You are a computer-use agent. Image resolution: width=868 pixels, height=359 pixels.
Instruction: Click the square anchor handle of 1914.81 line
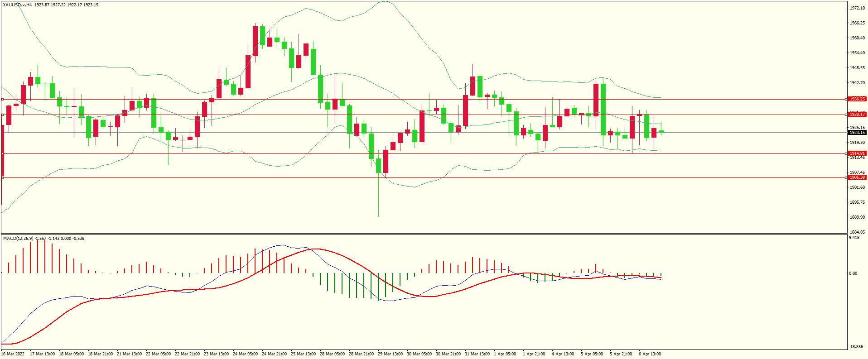coord(3,154)
